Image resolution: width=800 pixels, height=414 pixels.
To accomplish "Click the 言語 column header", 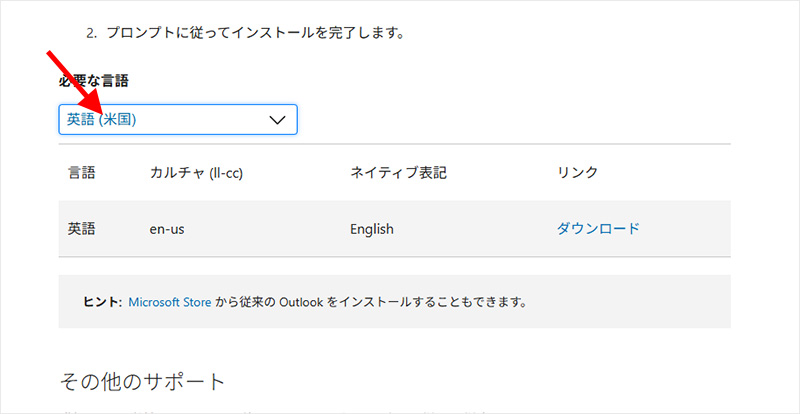I will pos(81,173).
